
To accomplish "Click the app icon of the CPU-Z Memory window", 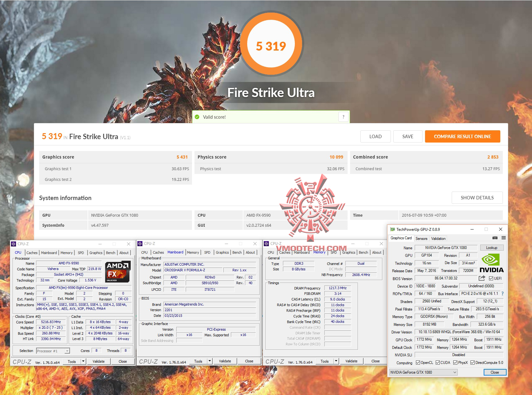I will coord(266,244).
